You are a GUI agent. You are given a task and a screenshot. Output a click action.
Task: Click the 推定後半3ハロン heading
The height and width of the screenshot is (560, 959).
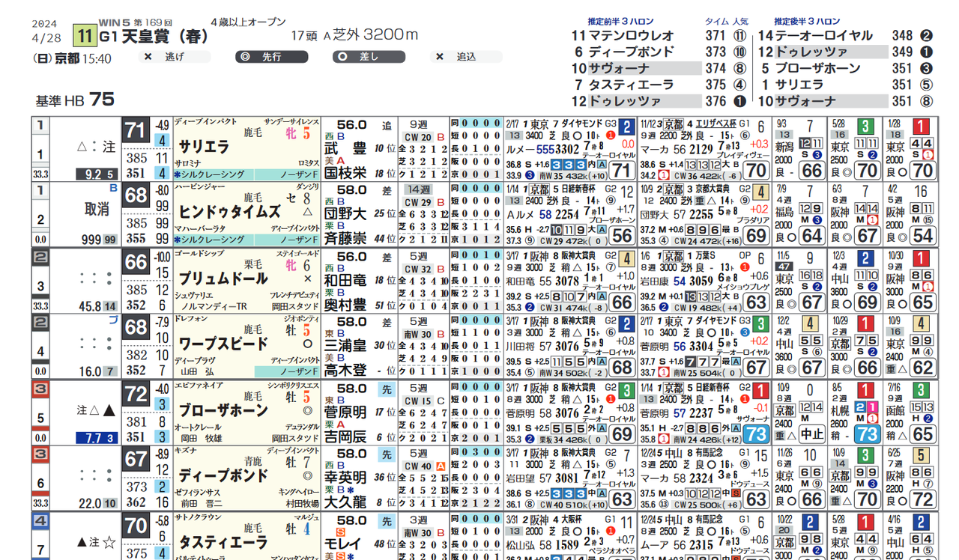coord(807,22)
